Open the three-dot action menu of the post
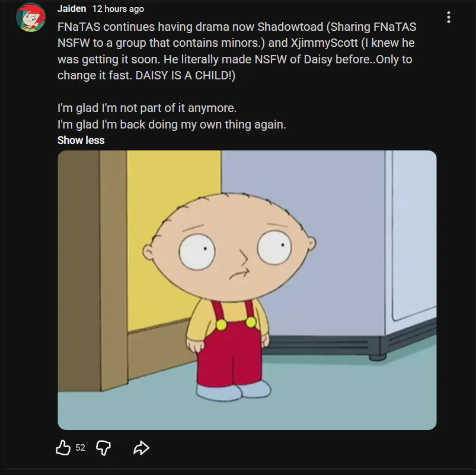Screen dimensions: 476x475 pos(448,17)
